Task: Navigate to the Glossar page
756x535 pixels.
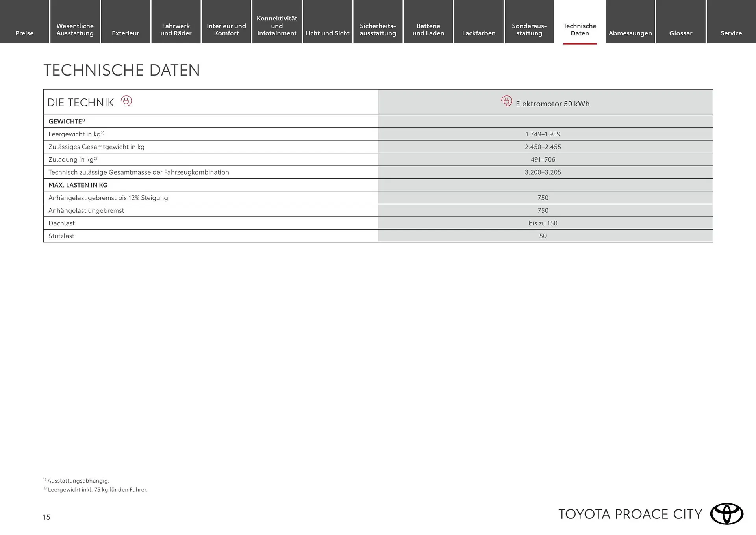Action: pyautogui.click(x=681, y=33)
